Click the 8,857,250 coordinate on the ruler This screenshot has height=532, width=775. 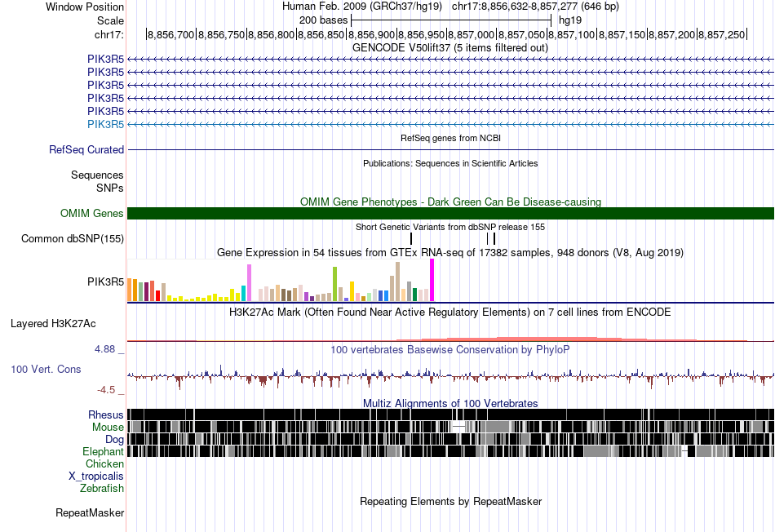pyautogui.click(x=721, y=34)
